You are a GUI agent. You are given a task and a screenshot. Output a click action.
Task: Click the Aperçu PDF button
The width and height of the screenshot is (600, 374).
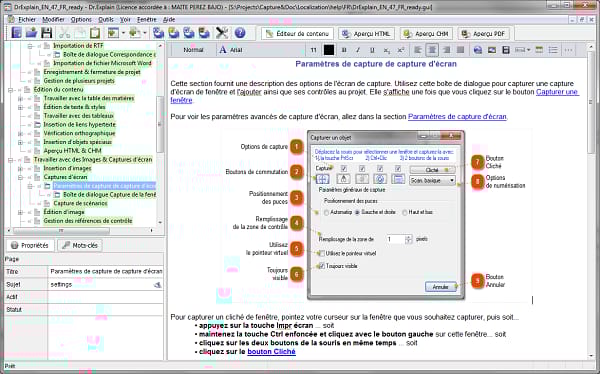(484, 34)
